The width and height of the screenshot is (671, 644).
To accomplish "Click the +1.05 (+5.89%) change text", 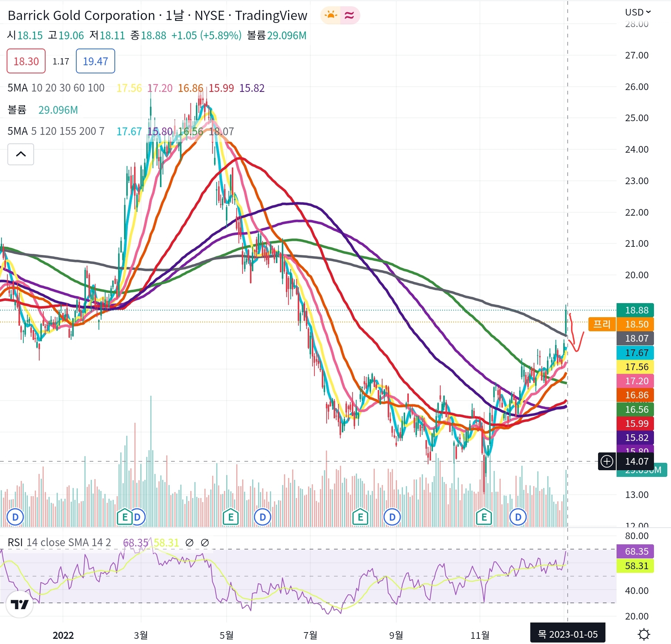I will [x=206, y=35].
